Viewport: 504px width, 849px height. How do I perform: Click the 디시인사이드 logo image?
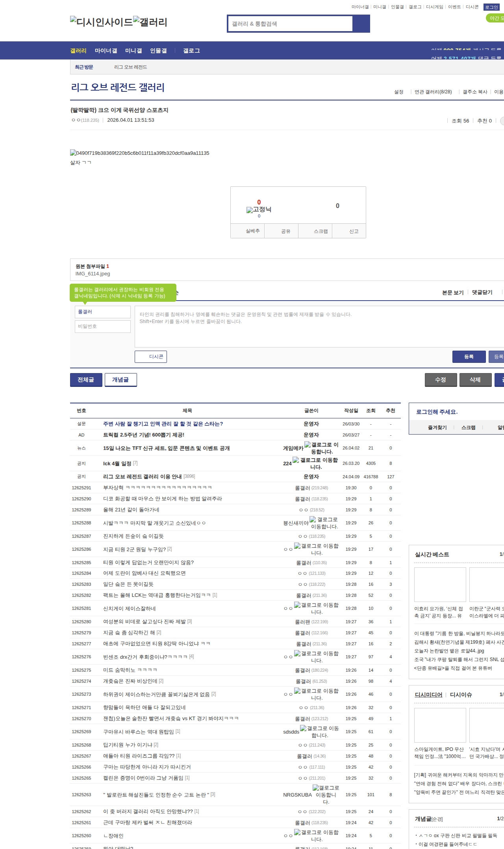tap(101, 22)
